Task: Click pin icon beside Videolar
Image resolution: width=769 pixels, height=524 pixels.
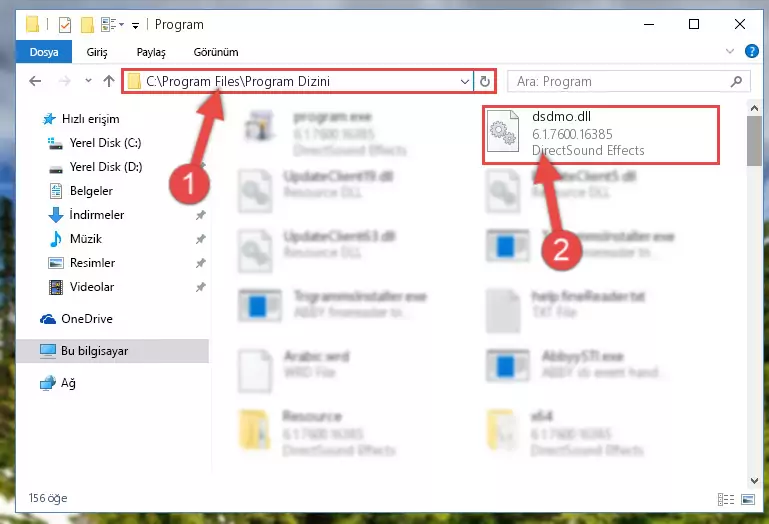Action: (201, 287)
